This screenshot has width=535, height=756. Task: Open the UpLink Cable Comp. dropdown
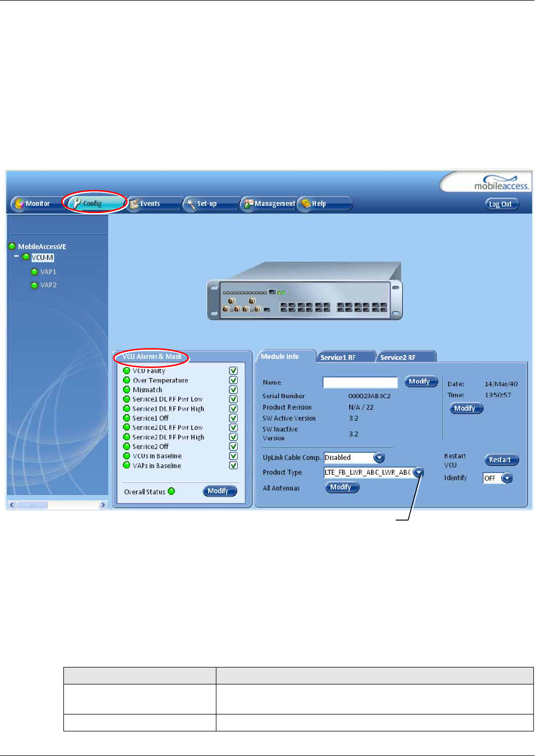pyautogui.click(x=379, y=458)
